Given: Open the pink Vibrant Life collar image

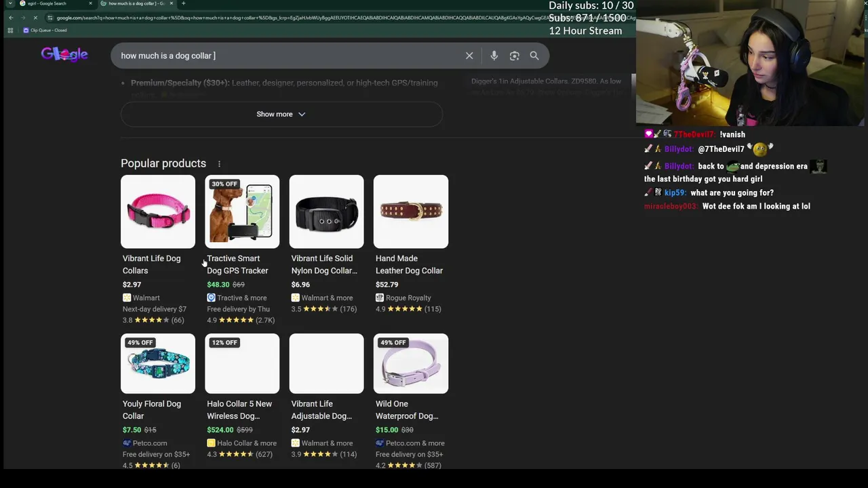Looking at the screenshot, I should [x=158, y=211].
